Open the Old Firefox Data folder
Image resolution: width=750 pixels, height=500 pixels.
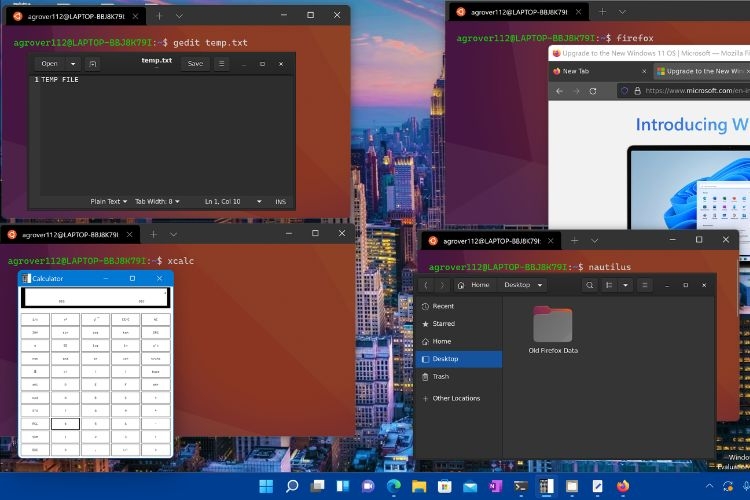[553, 328]
